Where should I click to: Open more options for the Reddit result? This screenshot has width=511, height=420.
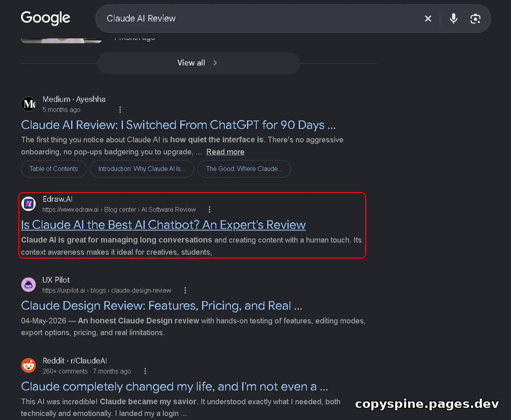pos(145,371)
